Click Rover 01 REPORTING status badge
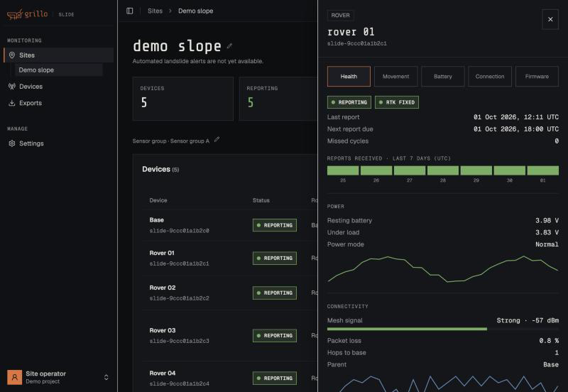 275,258
